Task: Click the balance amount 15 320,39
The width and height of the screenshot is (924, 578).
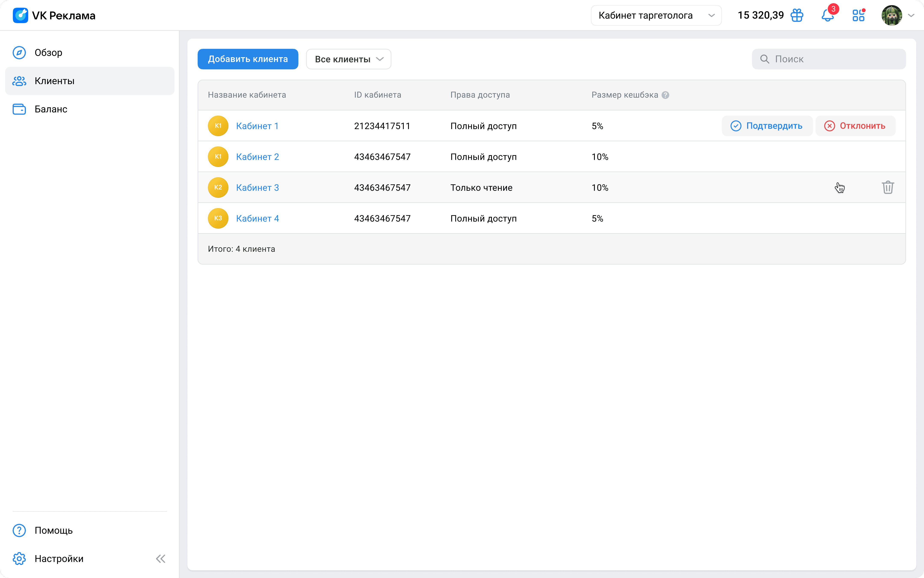Action: click(761, 15)
